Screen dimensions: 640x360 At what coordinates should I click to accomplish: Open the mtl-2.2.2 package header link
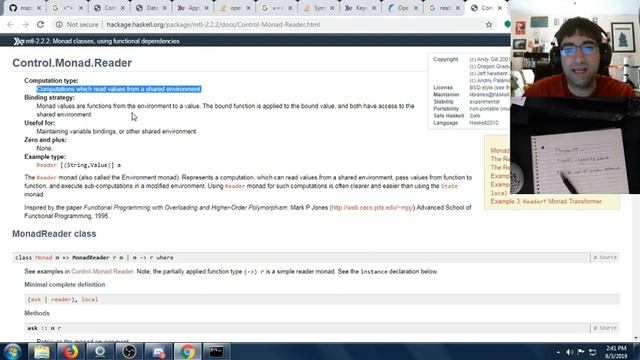102,41
